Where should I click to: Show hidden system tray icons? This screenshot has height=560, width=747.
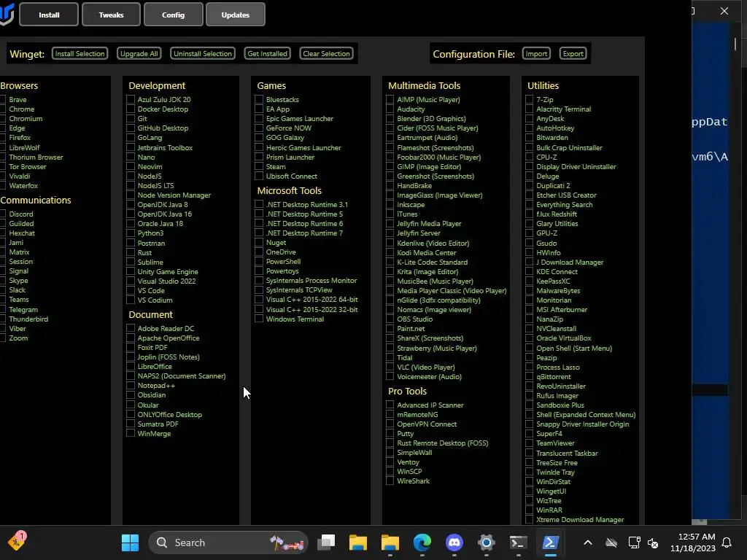(x=588, y=542)
